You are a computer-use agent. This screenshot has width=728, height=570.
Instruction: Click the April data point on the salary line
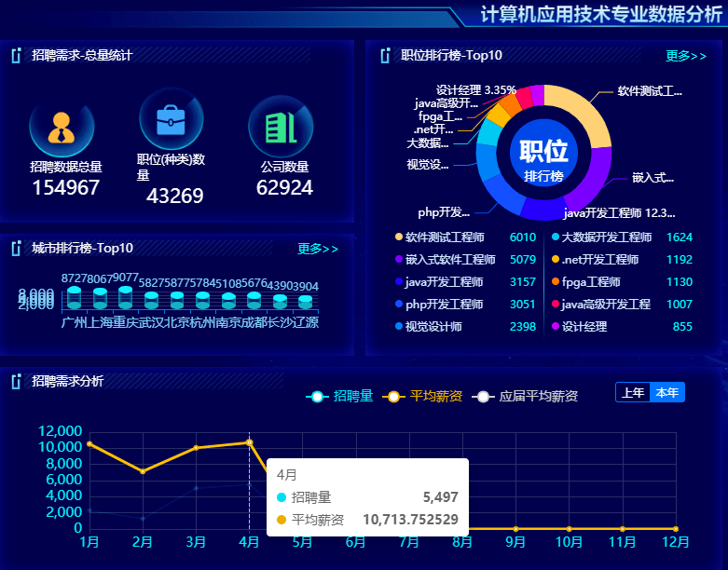pos(249,442)
